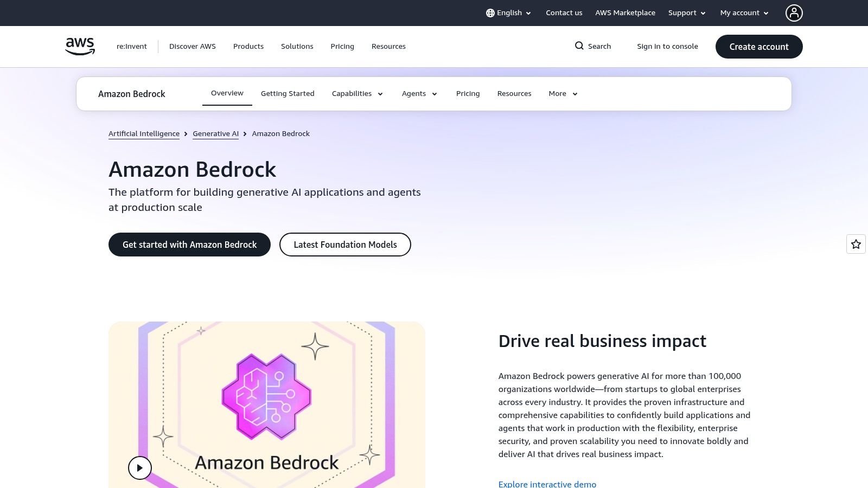Open the Bedrock Resources tab
Image resolution: width=868 pixels, height=488 pixels.
(514, 94)
